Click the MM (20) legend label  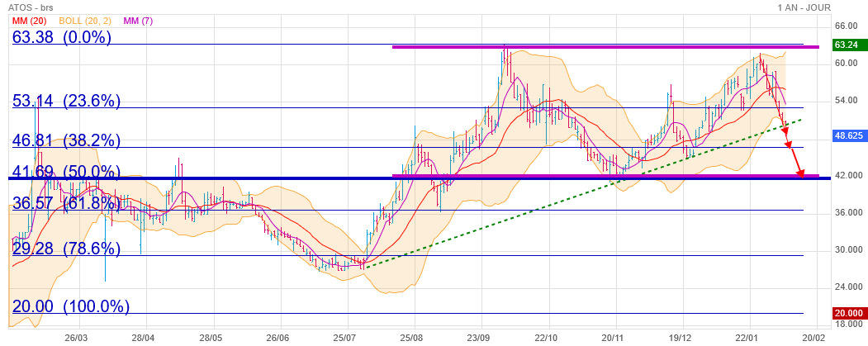pyautogui.click(x=28, y=19)
